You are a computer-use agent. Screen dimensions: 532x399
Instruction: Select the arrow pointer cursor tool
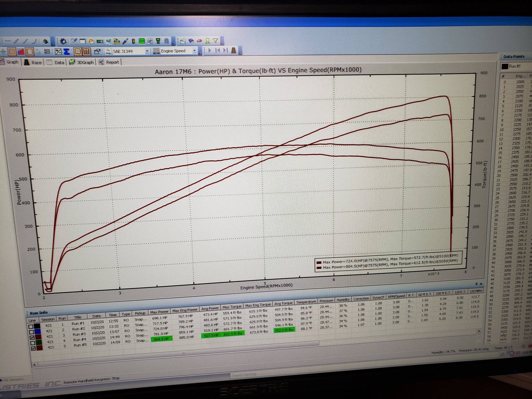39,52
